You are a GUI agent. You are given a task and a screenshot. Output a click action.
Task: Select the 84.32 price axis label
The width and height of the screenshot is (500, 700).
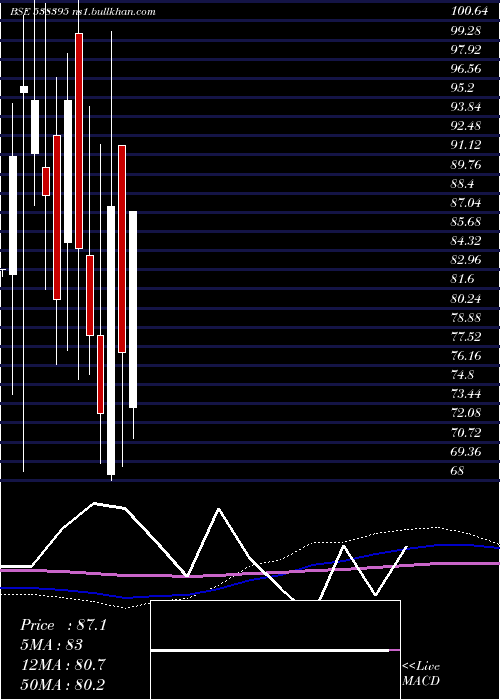coord(466,241)
